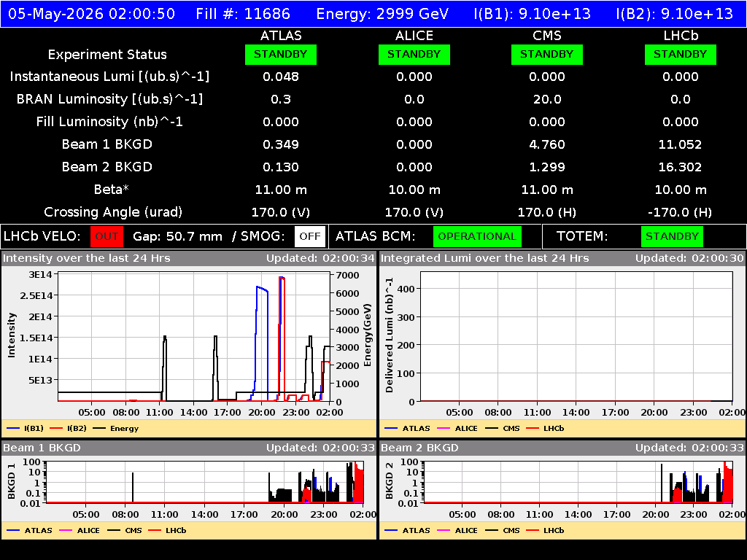Click the ATLAS BRAN Luminosity value 0.3

[281, 99]
